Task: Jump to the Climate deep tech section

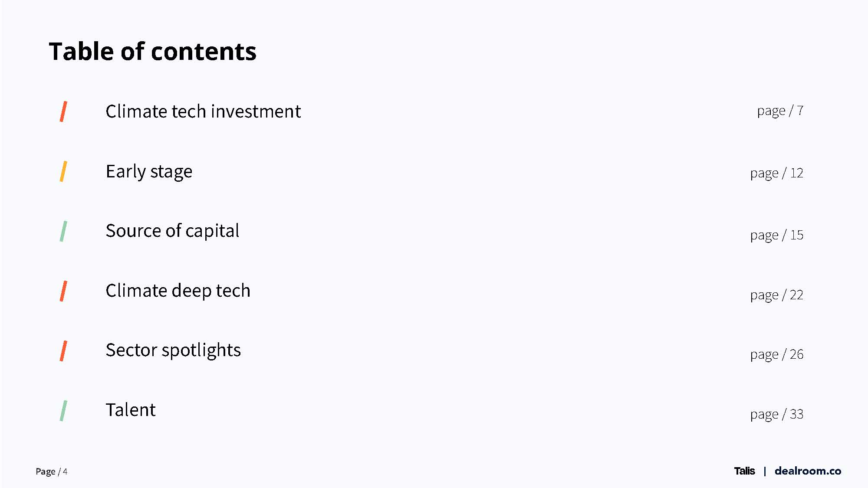Action: (178, 291)
